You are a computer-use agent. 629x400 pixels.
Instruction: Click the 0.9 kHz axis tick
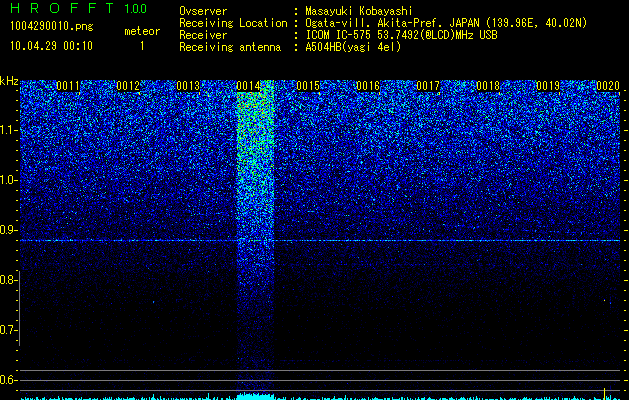pos(10,230)
